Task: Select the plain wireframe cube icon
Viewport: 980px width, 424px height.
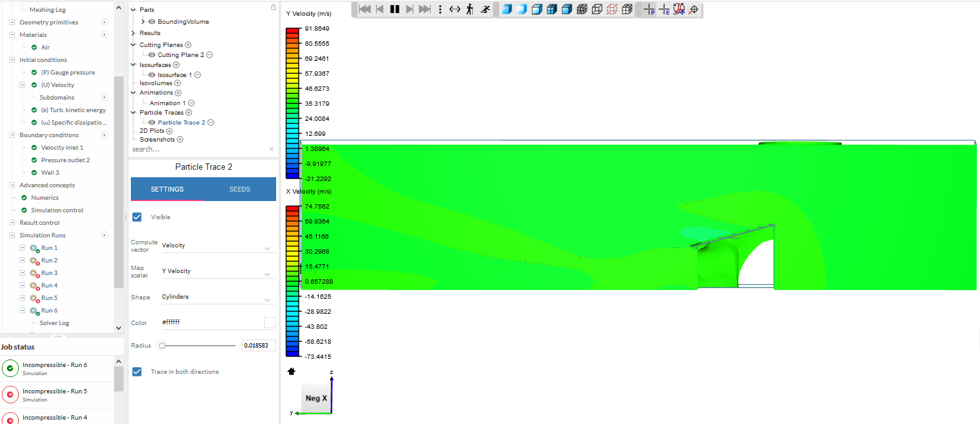Action: [597, 9]
